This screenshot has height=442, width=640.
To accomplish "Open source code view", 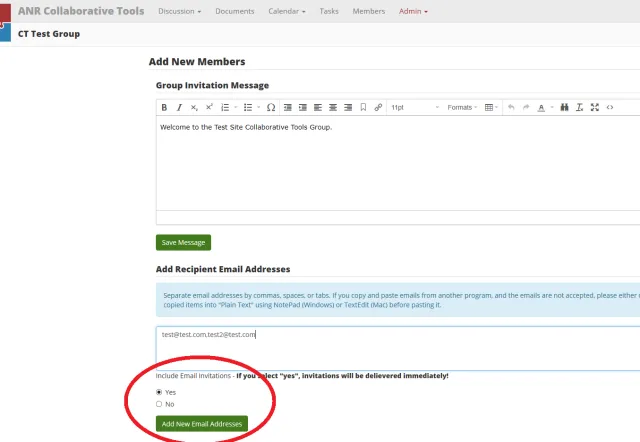I will (610, 107).
